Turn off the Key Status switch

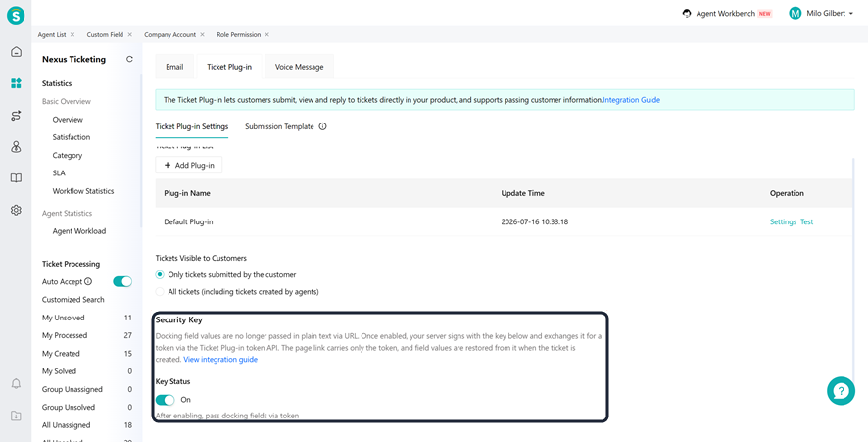pyautogui.click(x=165, y=400)
